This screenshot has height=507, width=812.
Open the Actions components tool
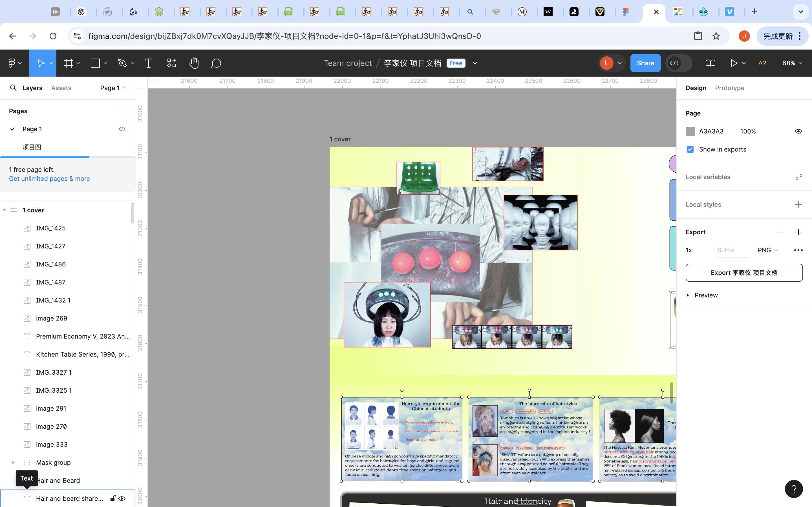pyautogui.click(x=171, y=63)
